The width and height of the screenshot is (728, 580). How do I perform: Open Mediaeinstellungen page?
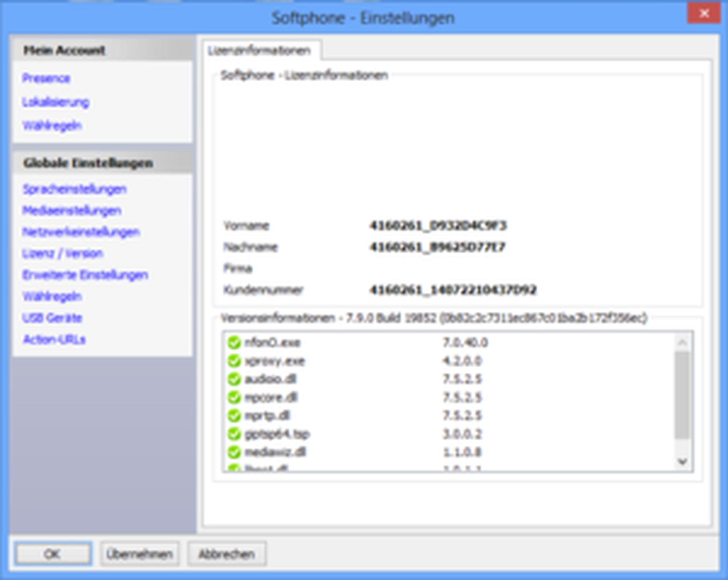pyautogui.click(x=72, y=210)
